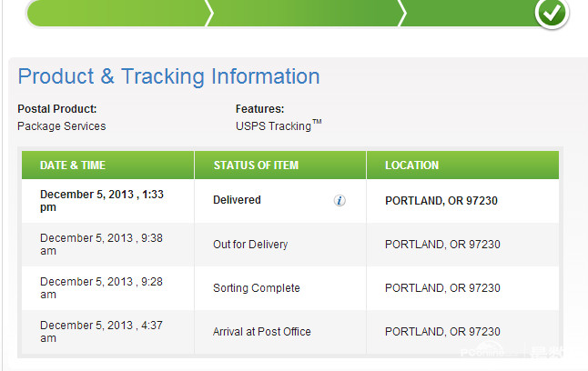Click the Package Services product text

pos(62,125)
